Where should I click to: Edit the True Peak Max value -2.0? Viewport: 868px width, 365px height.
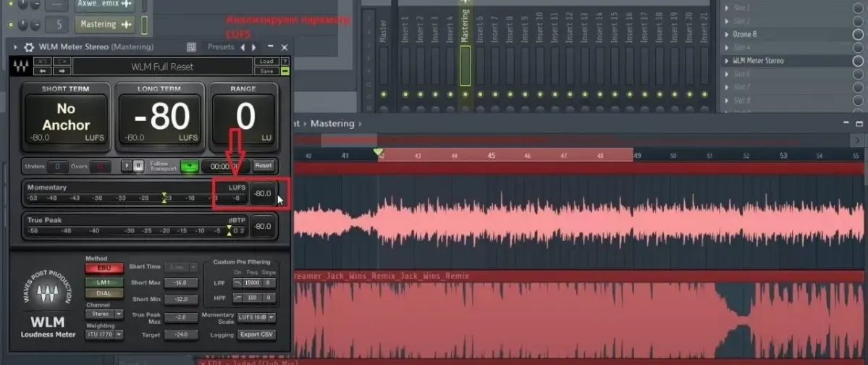[181, 317]
